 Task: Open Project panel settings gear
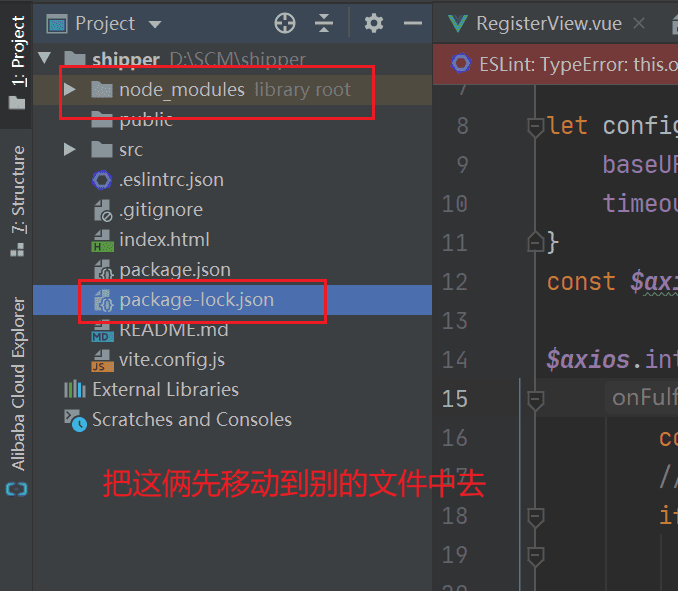(x=373, y=23)
